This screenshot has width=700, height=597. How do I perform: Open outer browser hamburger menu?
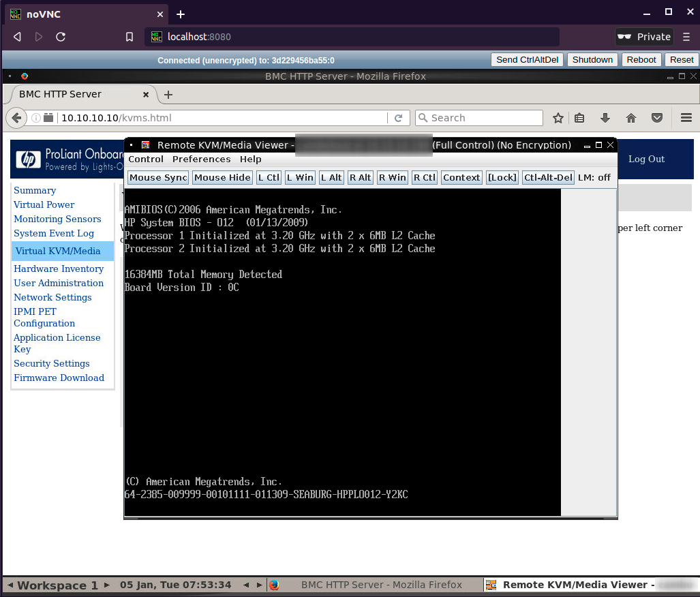tap(686, 37)
